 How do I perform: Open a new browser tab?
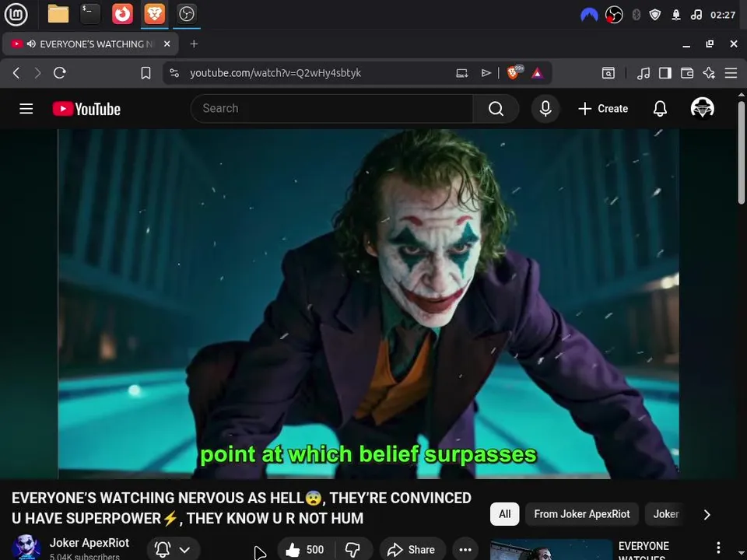(x=194, y=44)
